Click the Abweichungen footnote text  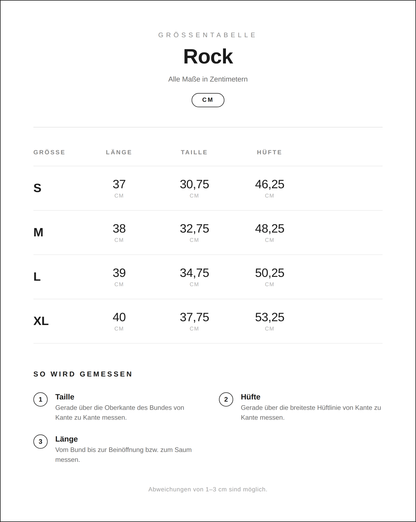[x=208, y=489]
